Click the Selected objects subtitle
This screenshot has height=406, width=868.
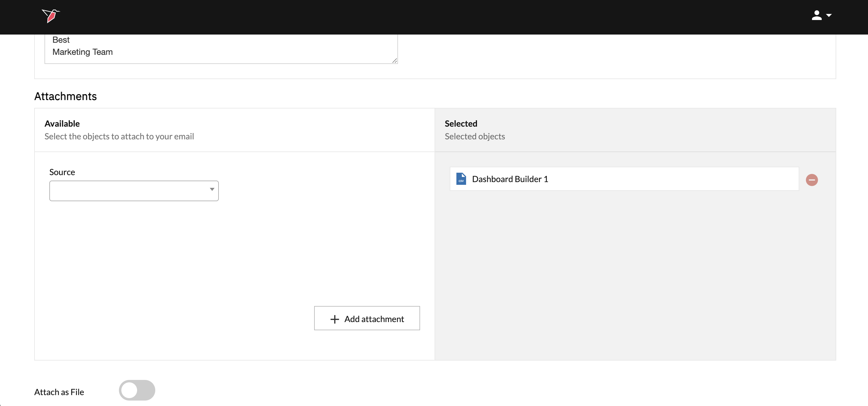tap(475, 136)
